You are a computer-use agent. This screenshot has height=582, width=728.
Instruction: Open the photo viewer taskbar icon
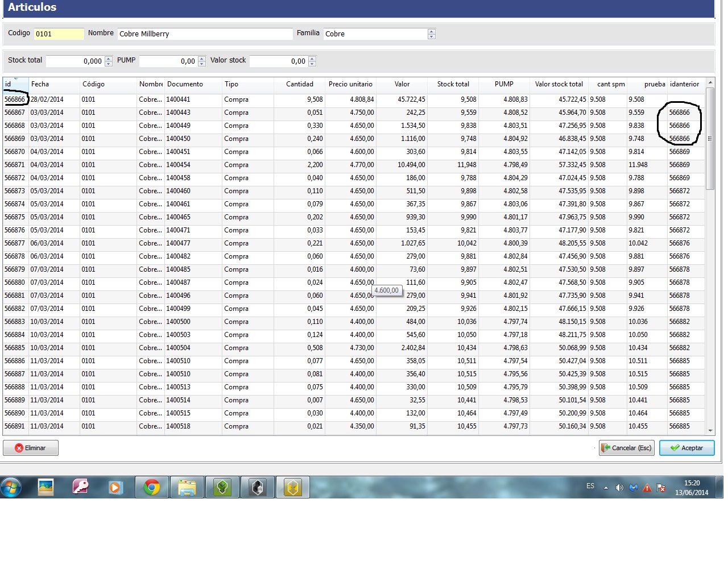[x=45, y=487]
